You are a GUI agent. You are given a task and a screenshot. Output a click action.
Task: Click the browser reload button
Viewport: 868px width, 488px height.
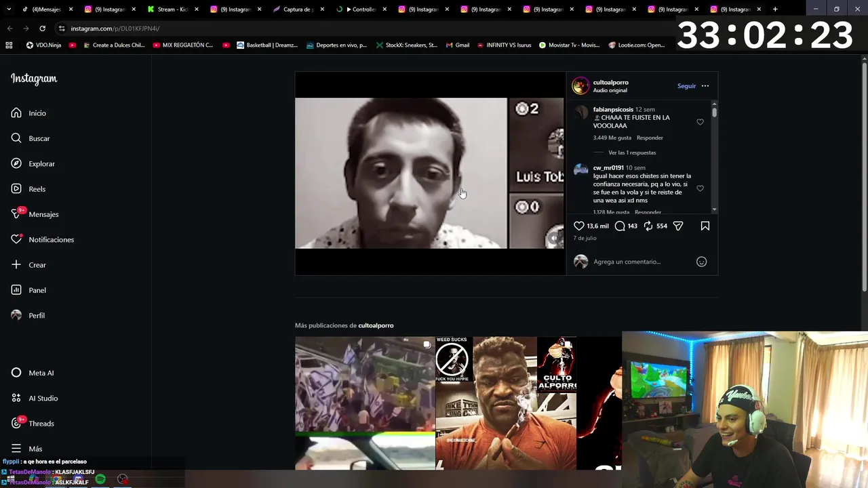tap(42, 28)
